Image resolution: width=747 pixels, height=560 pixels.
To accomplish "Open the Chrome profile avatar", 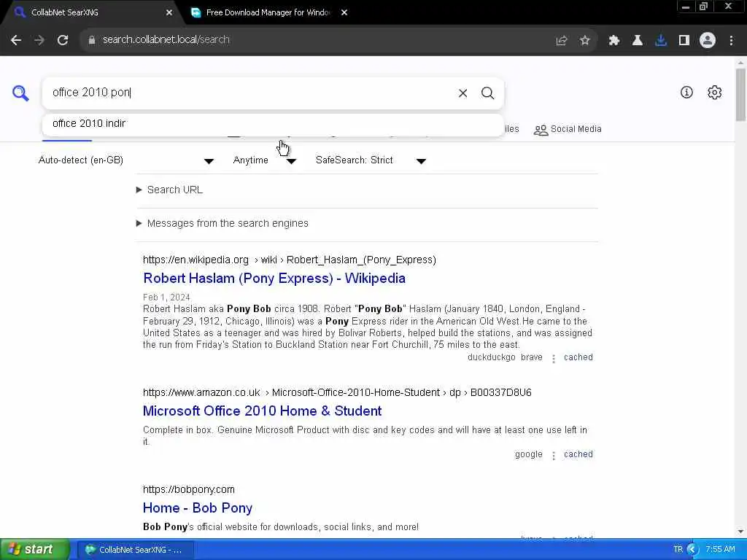I will pyautogui.click(x=708, y=40).
